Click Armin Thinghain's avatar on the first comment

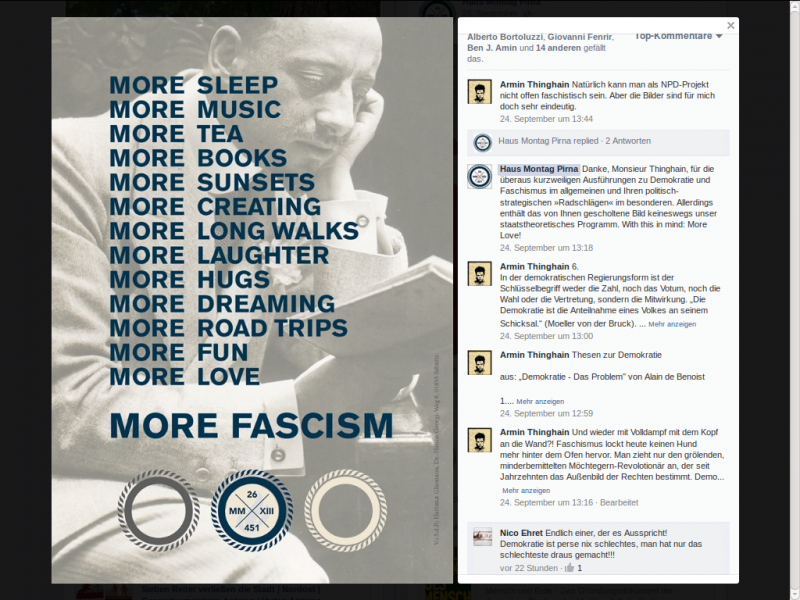tap(480, 92)
